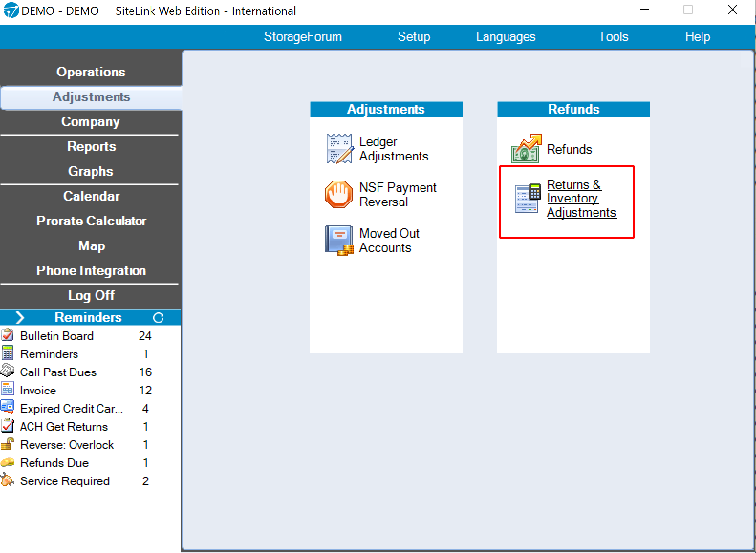Select Company in the sidebar
The height and width of the screenshot is (553, 756).
coord(91,122)
